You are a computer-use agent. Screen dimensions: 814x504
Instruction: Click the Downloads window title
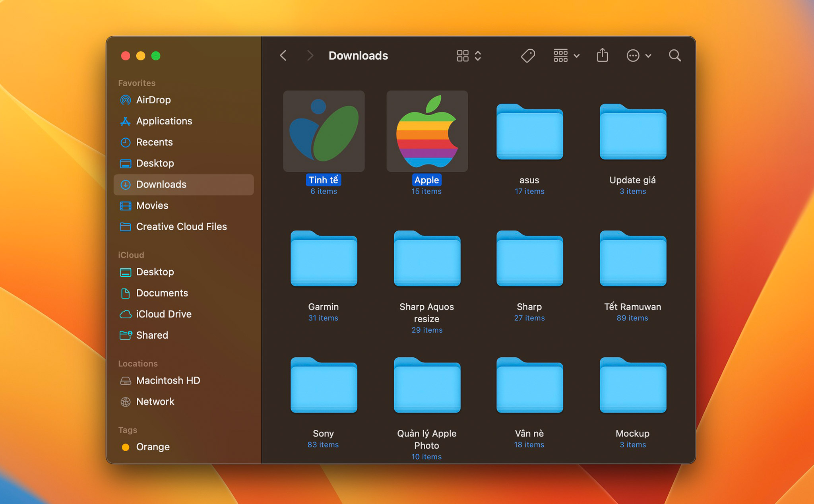(358, 56)
